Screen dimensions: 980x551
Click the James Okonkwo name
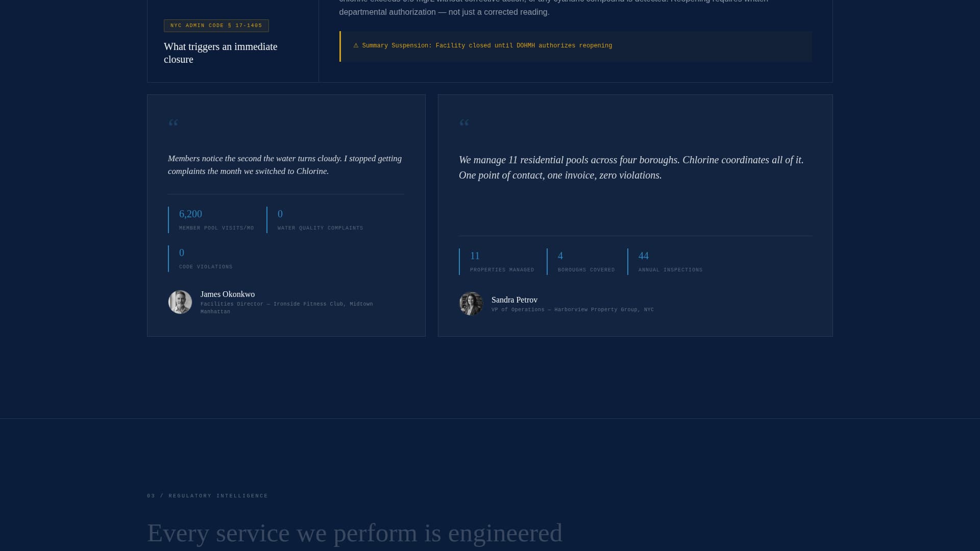coord(228,294)
